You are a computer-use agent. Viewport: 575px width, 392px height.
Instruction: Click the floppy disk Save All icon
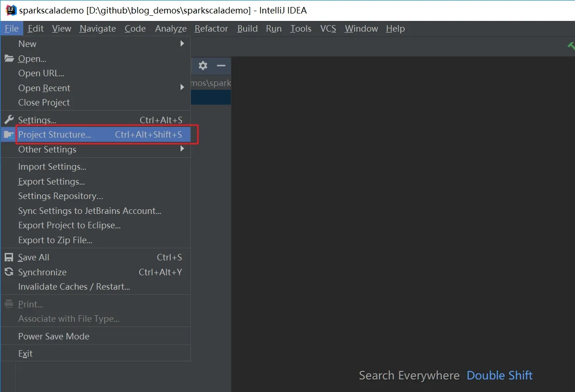pyautogui.click(x=9, y=257)
